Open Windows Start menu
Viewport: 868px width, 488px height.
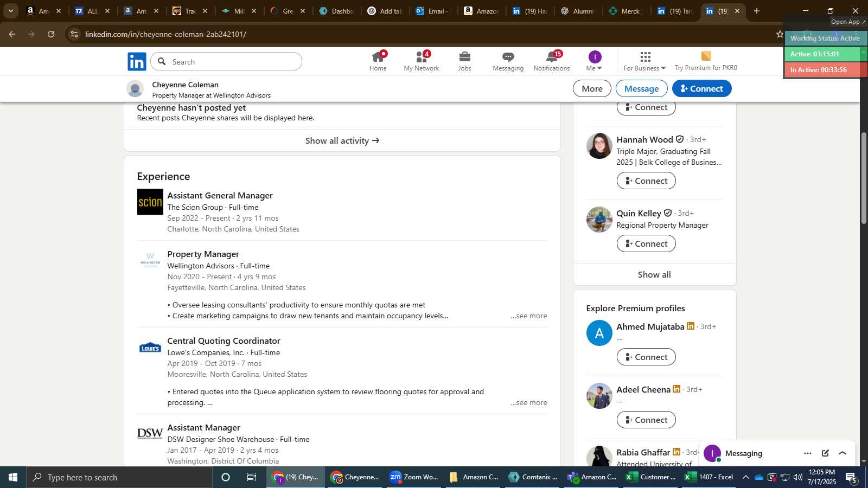click(x=13, y=477)
